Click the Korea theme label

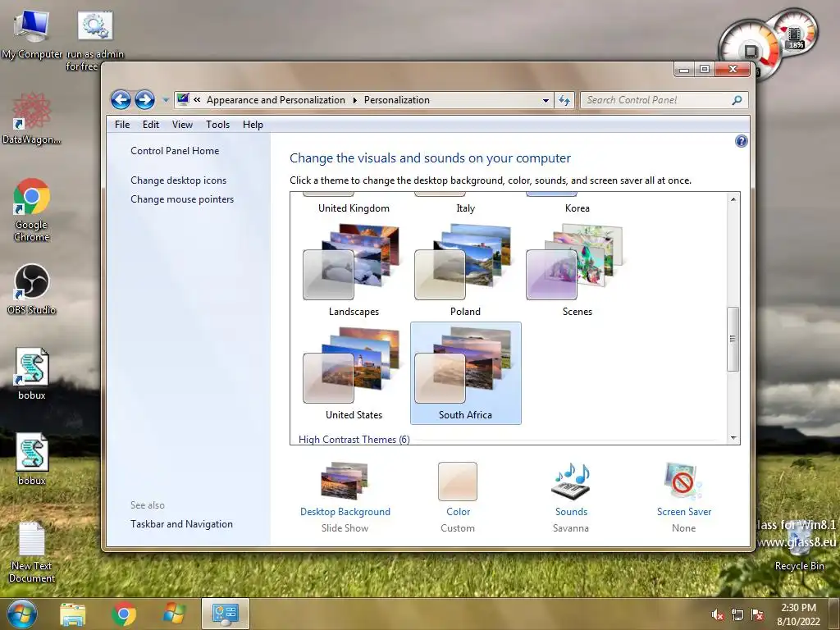[x=577, y=208]
